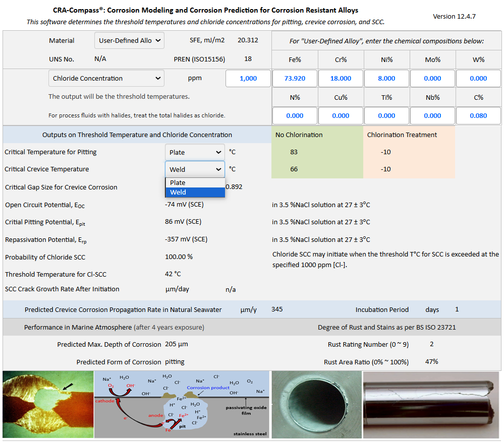Click the Cl-SCC threshold temperature 42 °C
The image size is (504, 445).
pyautogui.click(x=173, y=274)
